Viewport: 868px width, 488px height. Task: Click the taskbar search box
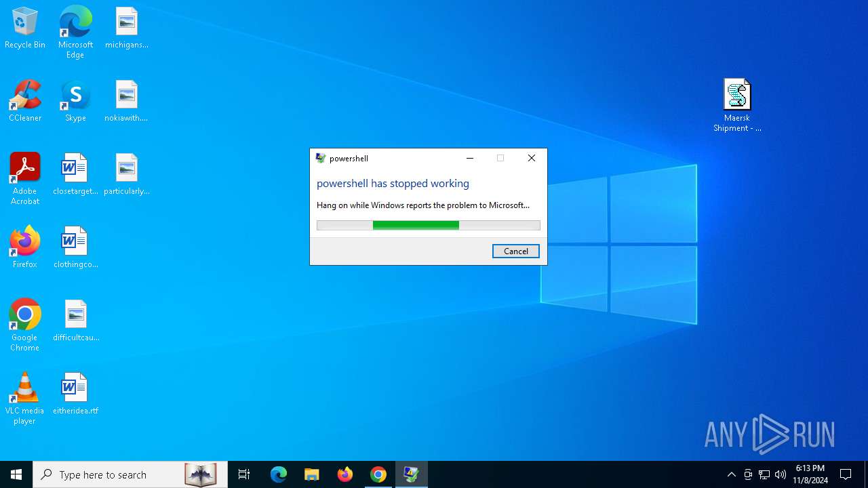click(130, 474)
